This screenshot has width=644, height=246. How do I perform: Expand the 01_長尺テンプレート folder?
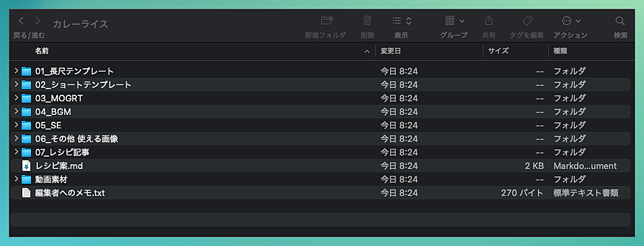[16, 71]
